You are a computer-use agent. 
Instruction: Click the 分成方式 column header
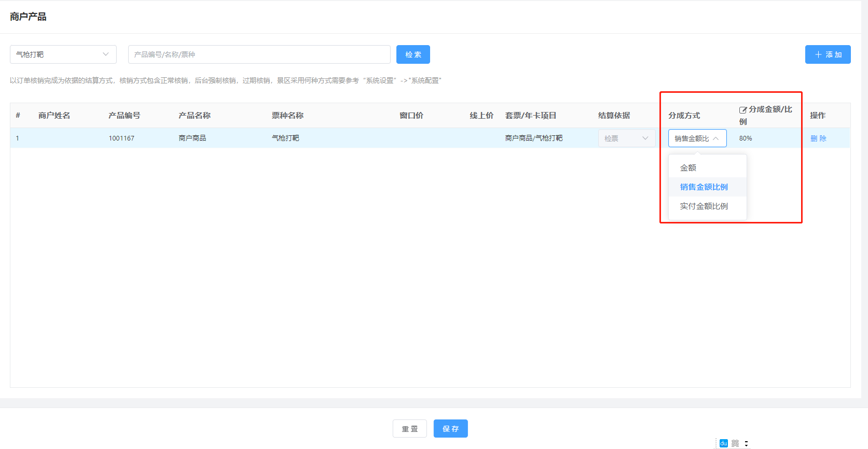(x=684, y=116)
